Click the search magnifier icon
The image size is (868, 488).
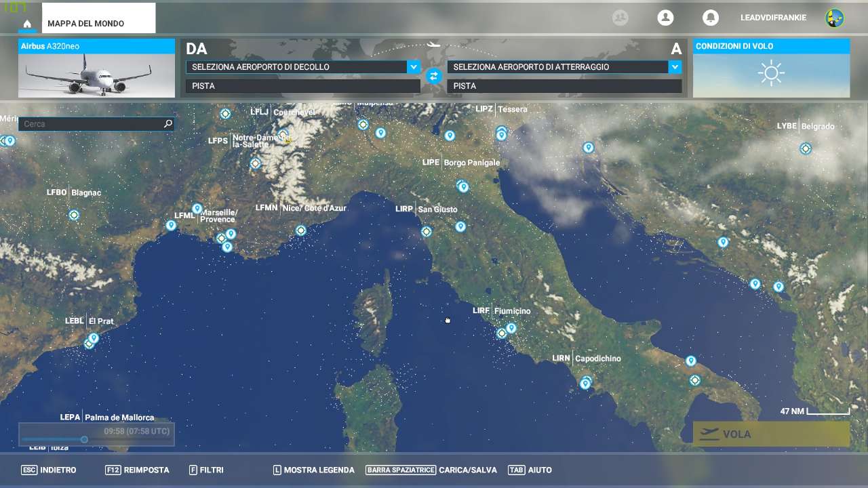coord(168,124)
